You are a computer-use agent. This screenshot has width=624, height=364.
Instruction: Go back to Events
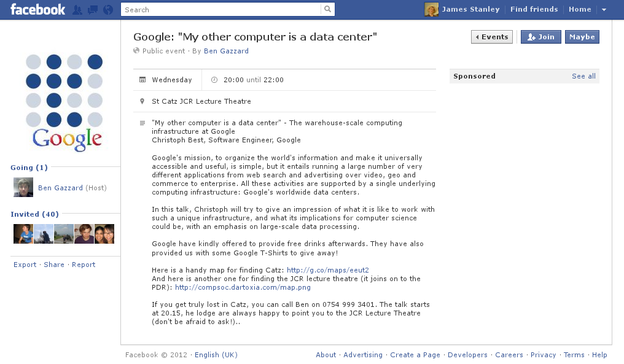click(492, 37)
